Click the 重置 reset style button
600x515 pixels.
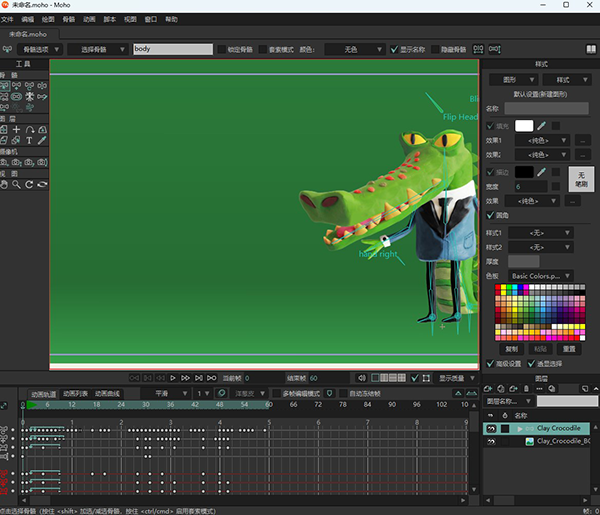point(569,349)
